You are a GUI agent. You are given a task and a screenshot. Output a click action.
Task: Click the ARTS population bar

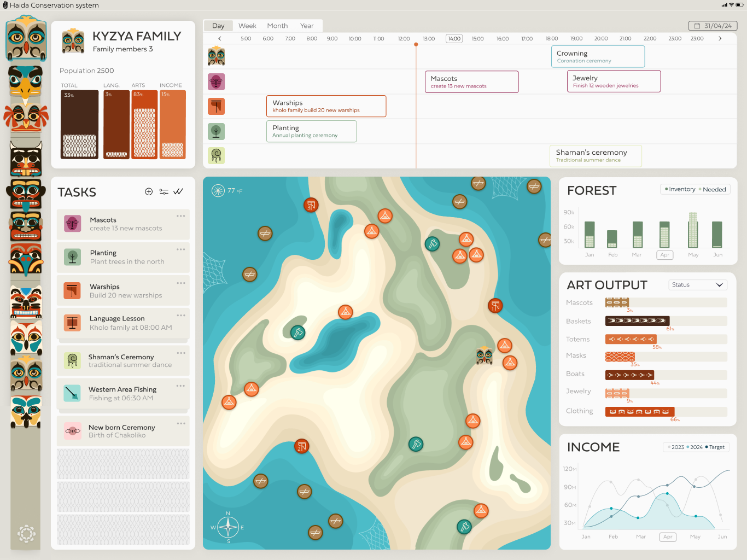coord(144,125)
